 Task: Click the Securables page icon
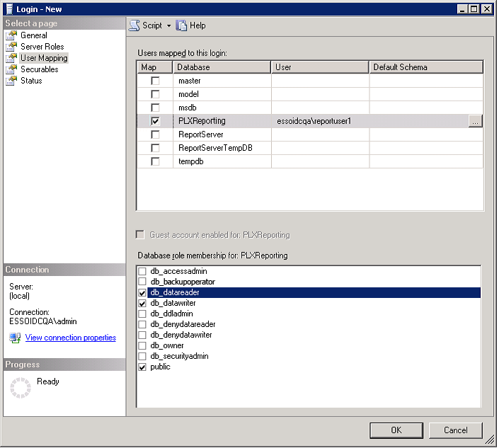pyautogui.click(x=11, y=69)
